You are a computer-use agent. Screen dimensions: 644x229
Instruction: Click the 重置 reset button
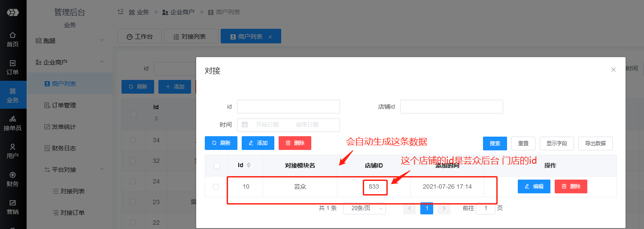(x=523, y=143)
